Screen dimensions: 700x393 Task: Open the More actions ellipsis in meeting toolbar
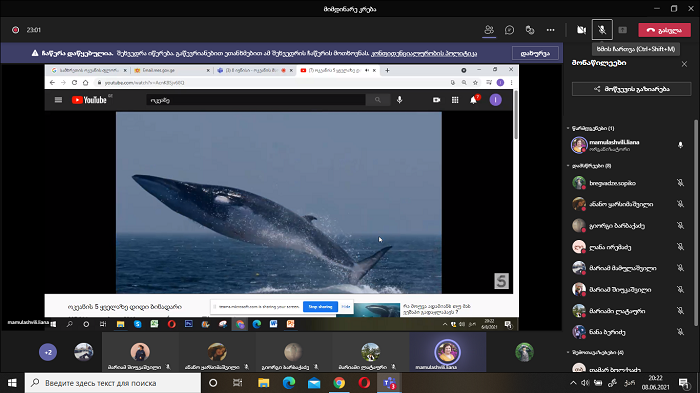pos(550,30)
